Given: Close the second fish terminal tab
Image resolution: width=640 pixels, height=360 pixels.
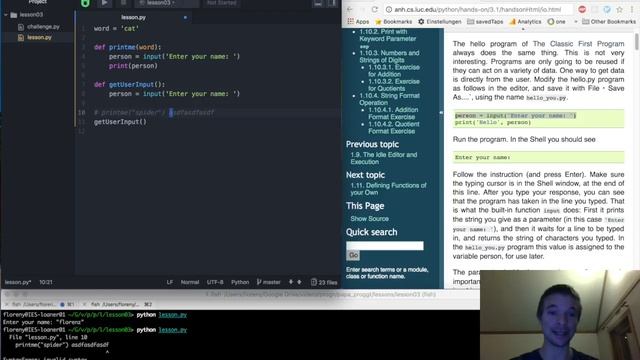Looking at the screenshot, I should (84, 304).
